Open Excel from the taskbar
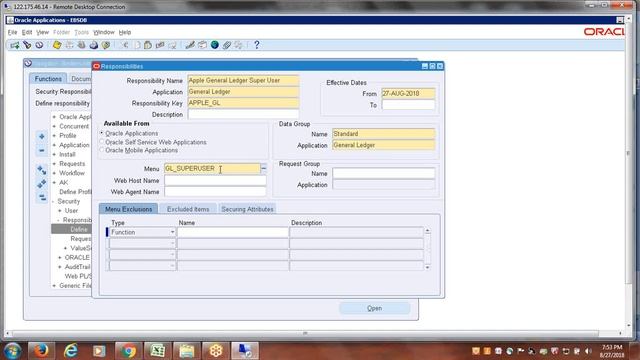Viewport: 640px width, 360px height. (x=157, y=350)
